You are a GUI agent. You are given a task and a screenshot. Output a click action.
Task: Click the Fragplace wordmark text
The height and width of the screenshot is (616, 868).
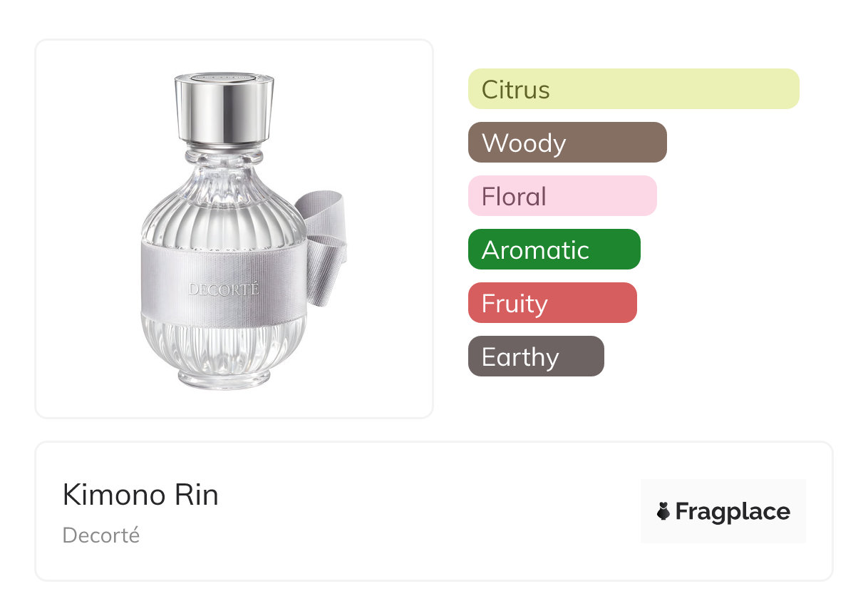pos(733,511)
